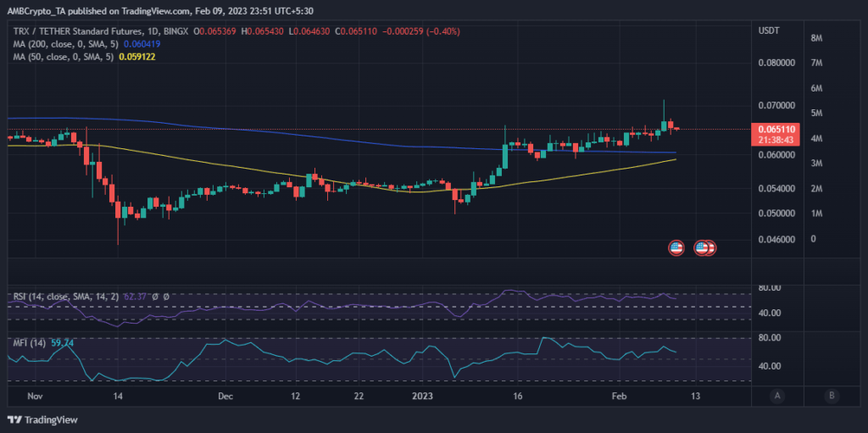Image resolution: width=868 pixels, height=433 pixels.
Task: Click the circular B button at bottom right
Action: (832, 395)
